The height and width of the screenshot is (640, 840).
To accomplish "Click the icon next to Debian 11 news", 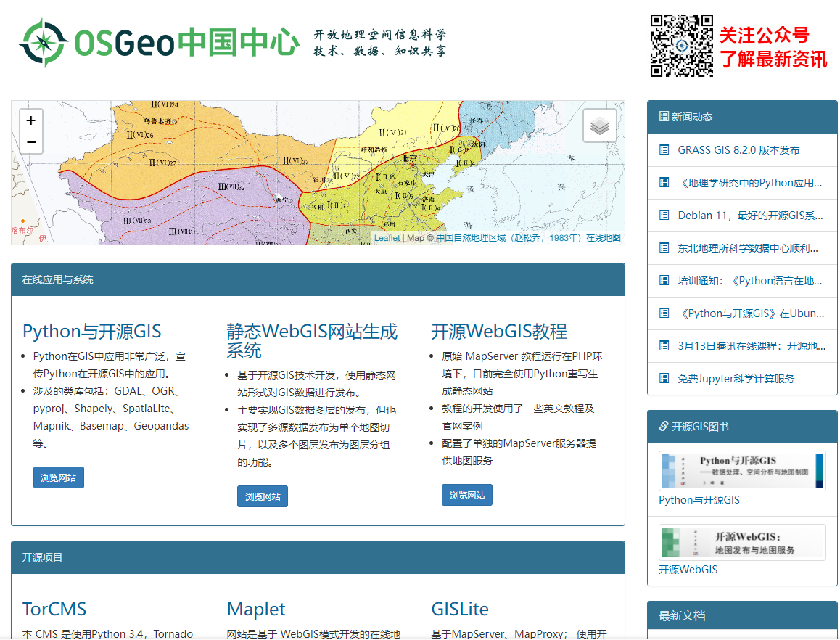I will point(664,215).
